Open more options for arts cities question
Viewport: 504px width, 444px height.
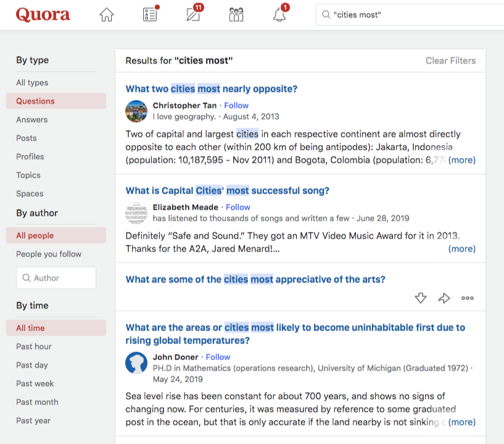coord(468,298)
